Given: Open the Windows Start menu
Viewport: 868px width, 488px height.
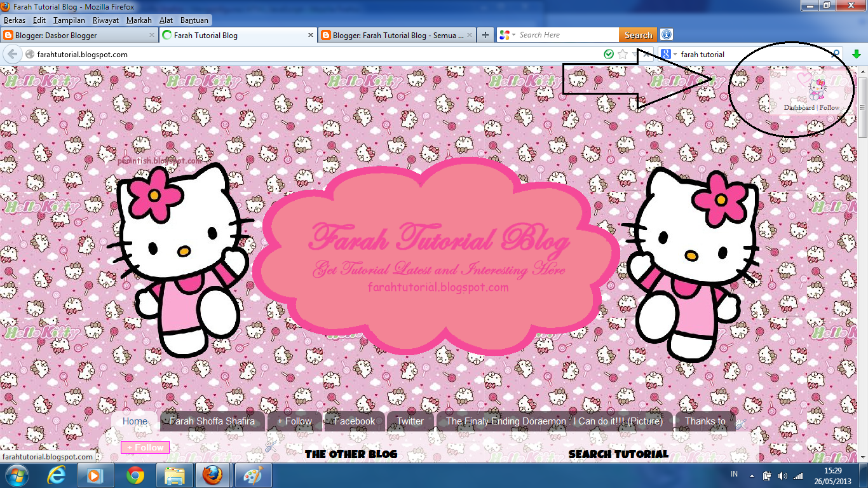Looking at the screenshot, I should coord(17,475).
